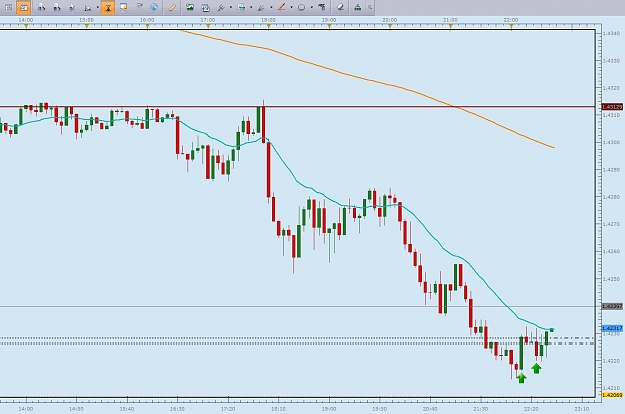The height and width of the screenshot is (414, 625).
Task: Select the orange diagonal trend line tool
Action: tap(281, 7)
